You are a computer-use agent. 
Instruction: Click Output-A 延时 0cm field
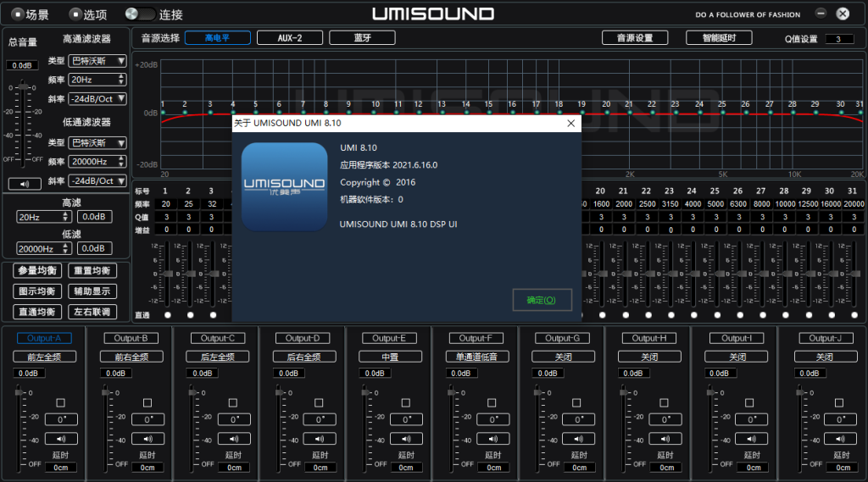61,468
